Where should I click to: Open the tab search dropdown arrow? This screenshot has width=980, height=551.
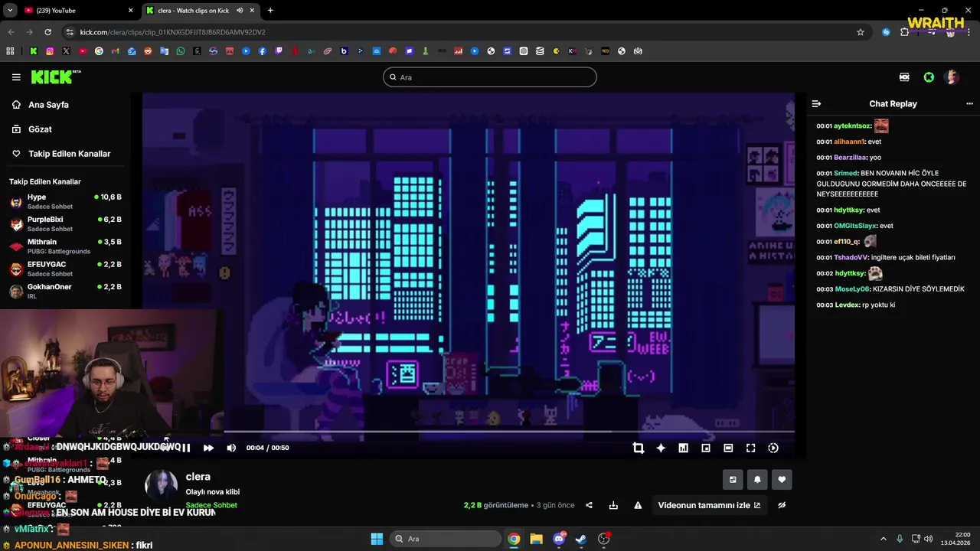point(10,11)
